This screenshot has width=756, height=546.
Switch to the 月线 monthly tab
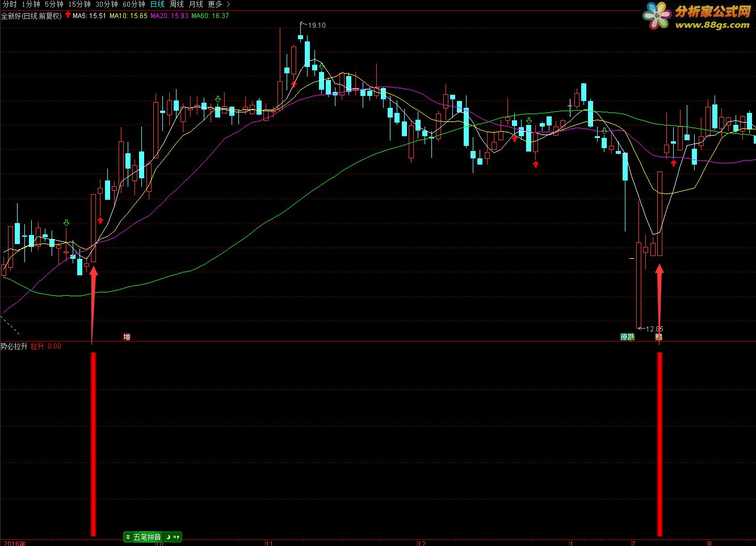click(x=196, y=5)
